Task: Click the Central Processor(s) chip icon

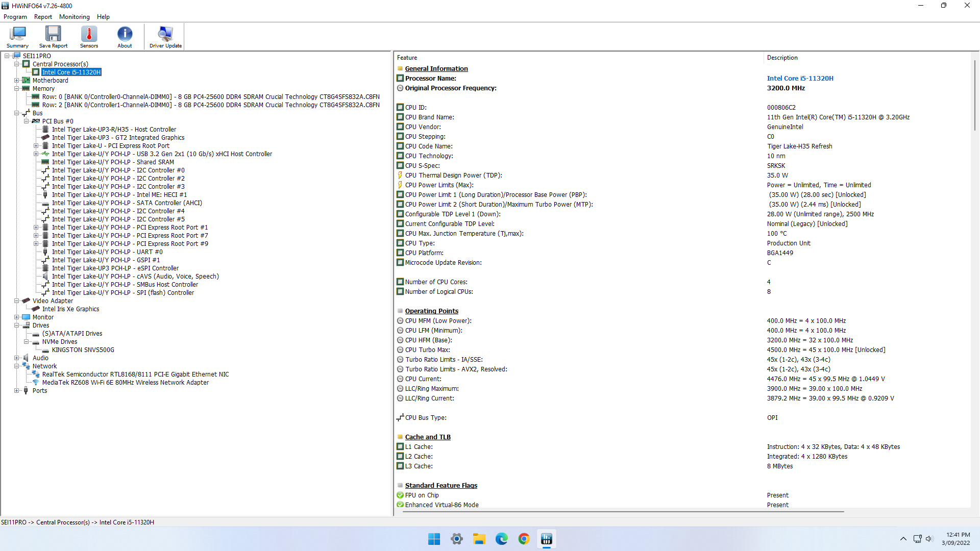Action: (x=26, y=64)
